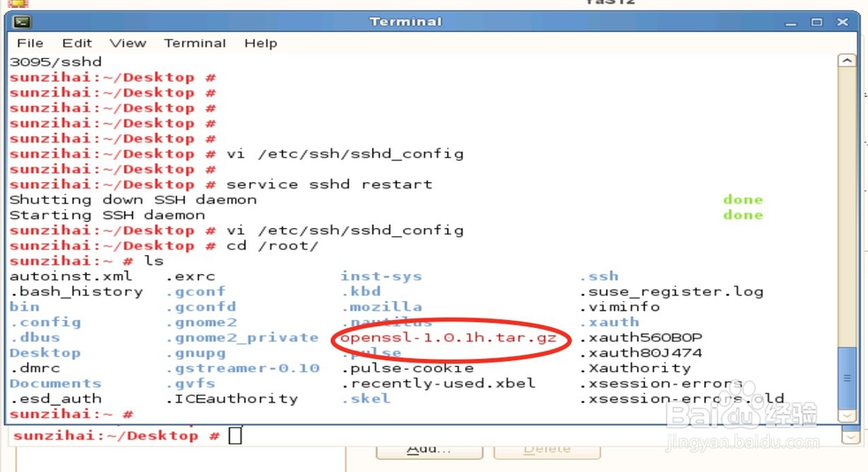868x472 pixels.
Task: Open the Terminal menu
Action: (194, 43)
